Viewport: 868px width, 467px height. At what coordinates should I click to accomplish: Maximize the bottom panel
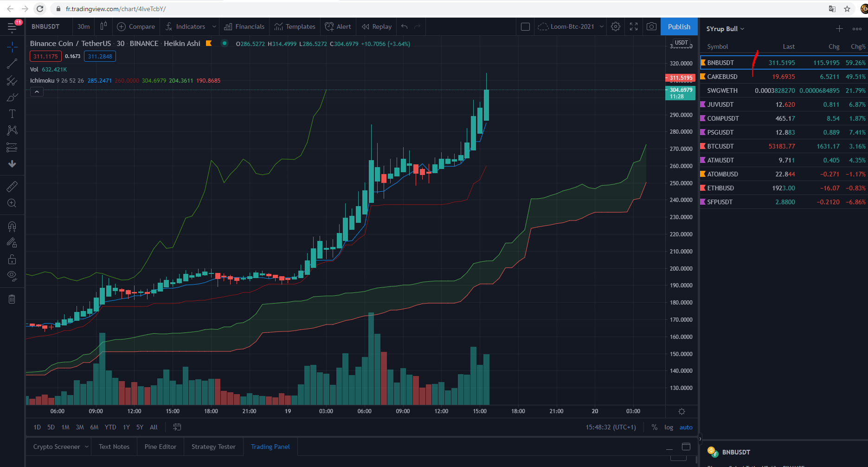pos(686,447)
